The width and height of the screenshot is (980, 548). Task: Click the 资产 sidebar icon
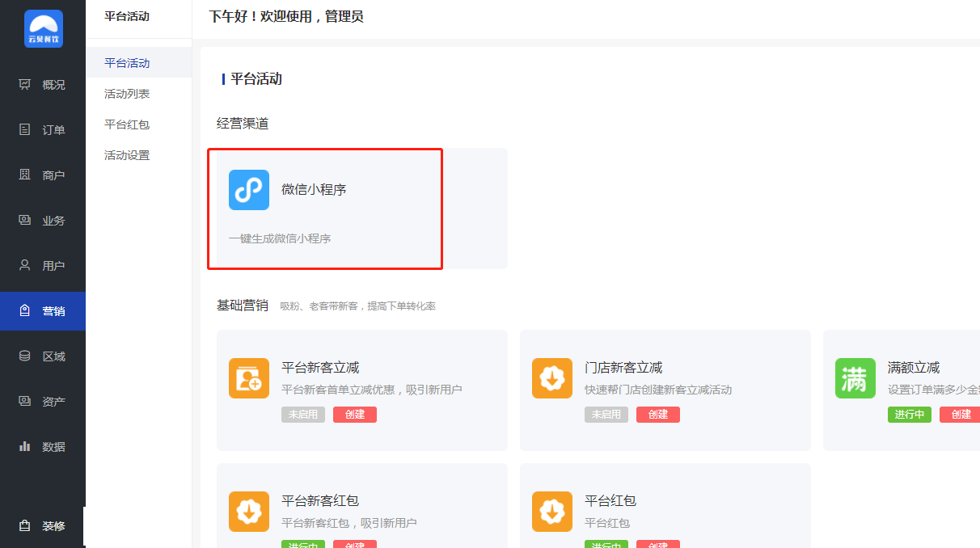click(25, 401)
